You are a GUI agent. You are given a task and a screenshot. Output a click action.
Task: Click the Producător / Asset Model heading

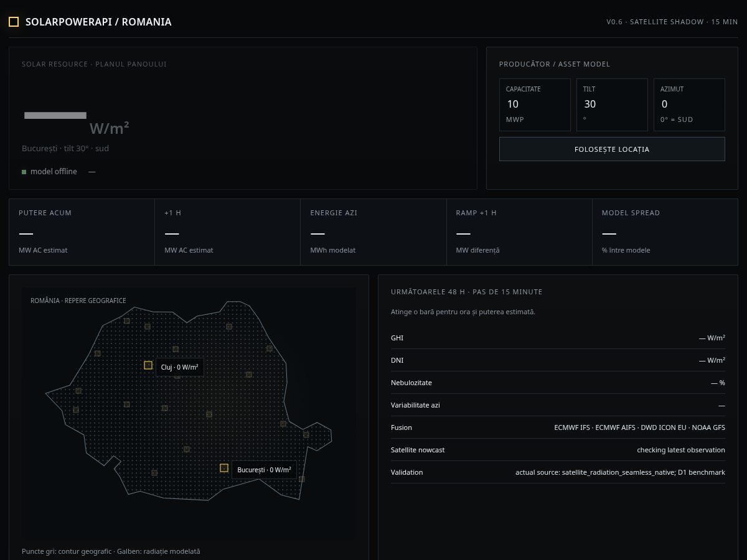click(x=555, y=64)
